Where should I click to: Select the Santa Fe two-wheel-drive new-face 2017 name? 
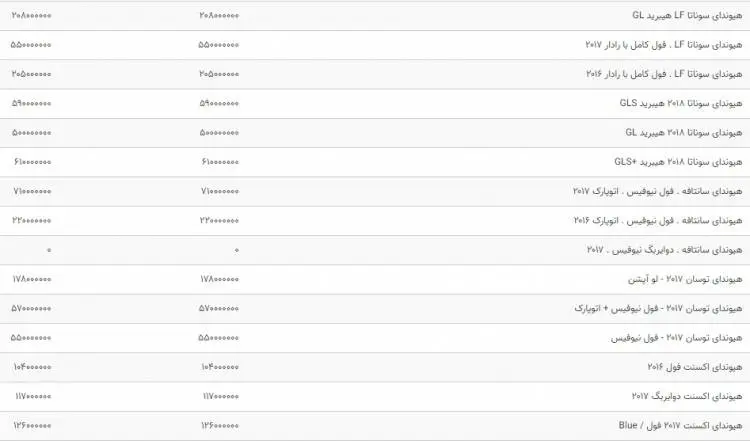pyautogui.click(x=664, y=250)
